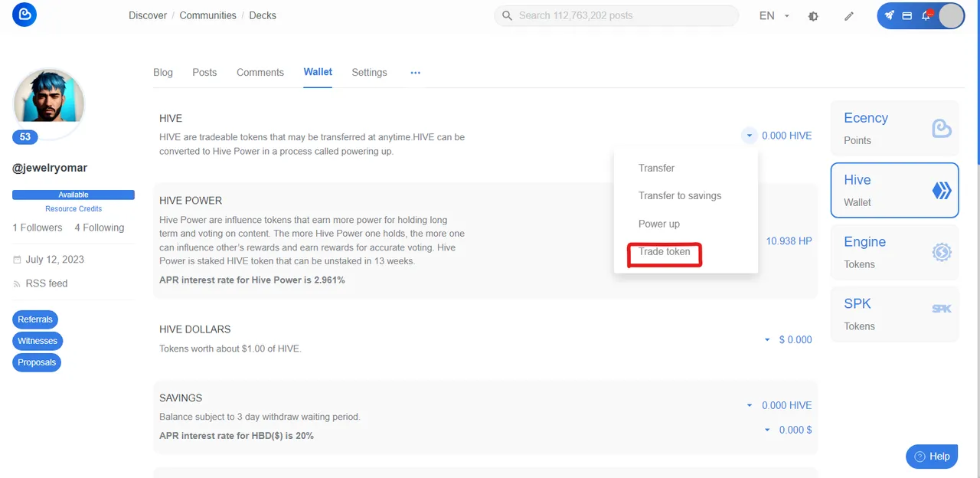This screenshot has width=980, height=478.
Task: Click the search magnifier icon
Action: [x=507, y=15]
